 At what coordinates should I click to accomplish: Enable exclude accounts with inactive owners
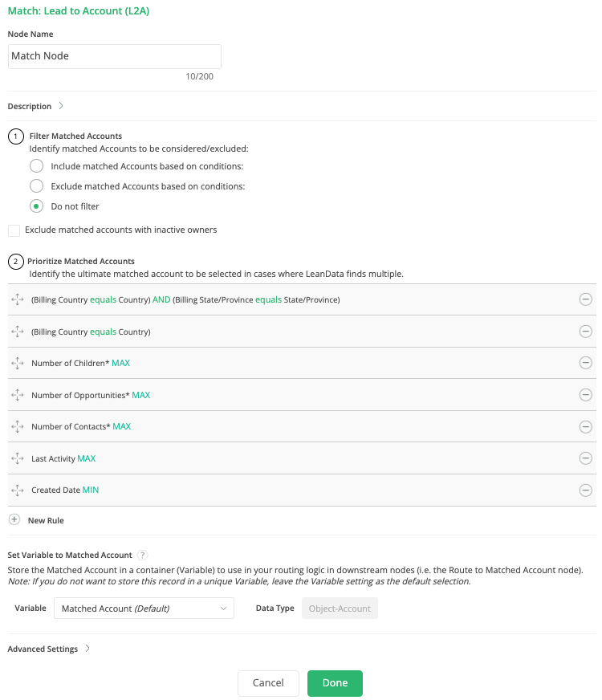tap(14, 230)
